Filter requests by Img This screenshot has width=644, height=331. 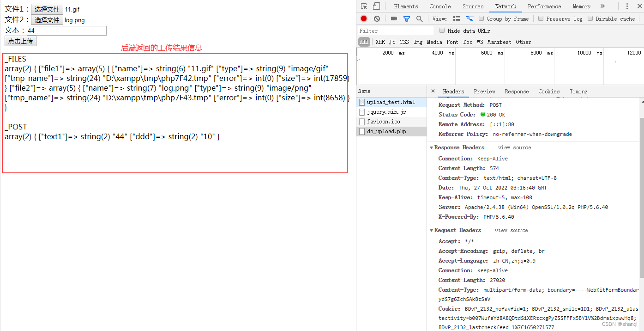click(x=418, y=42)
